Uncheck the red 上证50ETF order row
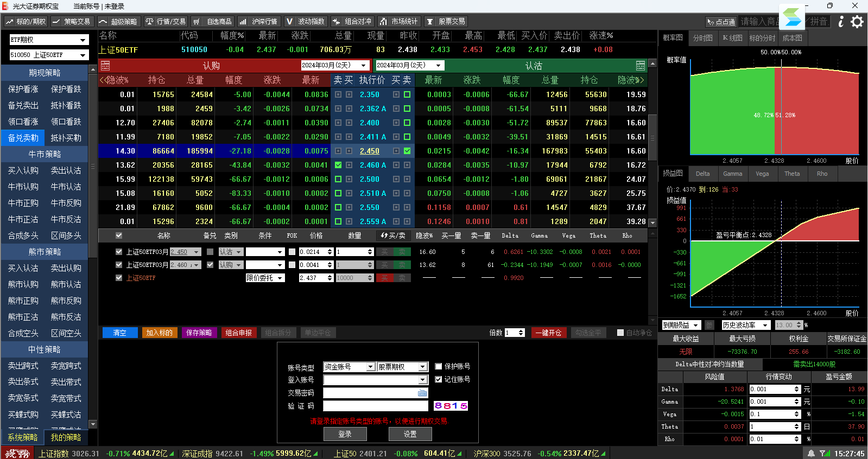Image resolution: width=868 pixels, height=459 pixels. point(119,278)
